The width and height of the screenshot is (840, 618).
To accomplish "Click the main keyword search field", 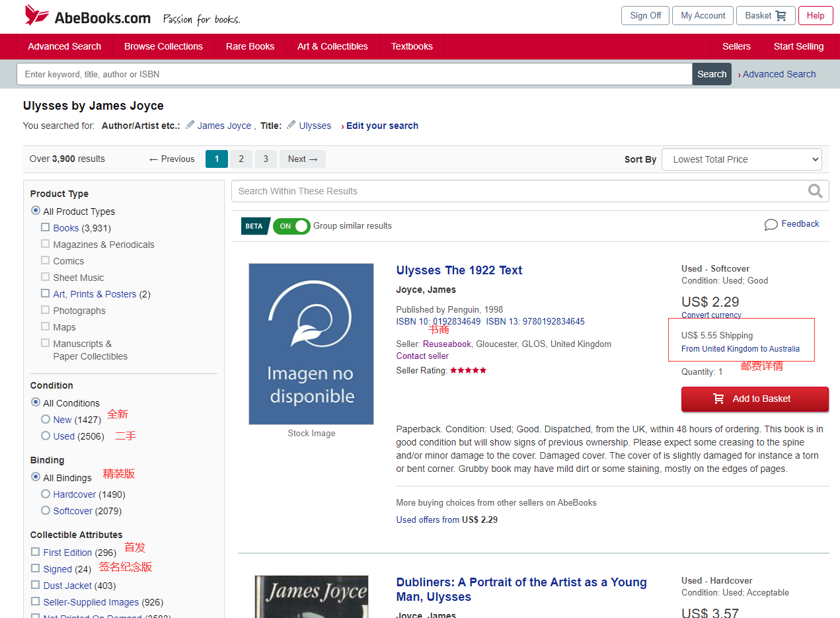I will (x=354, y=74).
